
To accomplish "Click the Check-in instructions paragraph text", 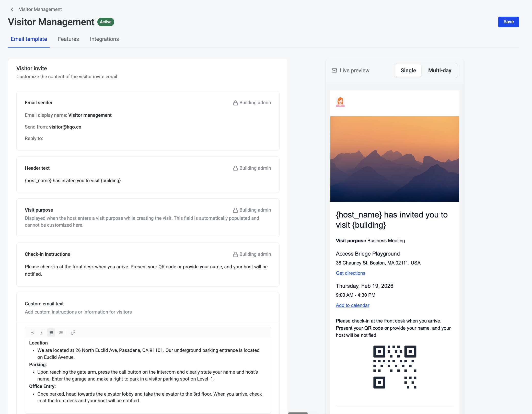I will pyautogui.click(x=146, y=270).
